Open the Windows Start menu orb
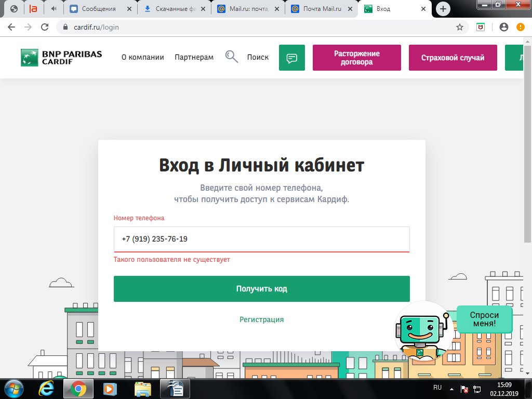The width and height of the screenshot is (532, 399). coord(14,389)
